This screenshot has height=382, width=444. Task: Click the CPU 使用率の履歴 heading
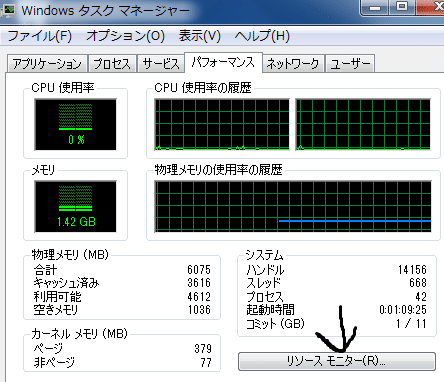click(x=203, y=88)
